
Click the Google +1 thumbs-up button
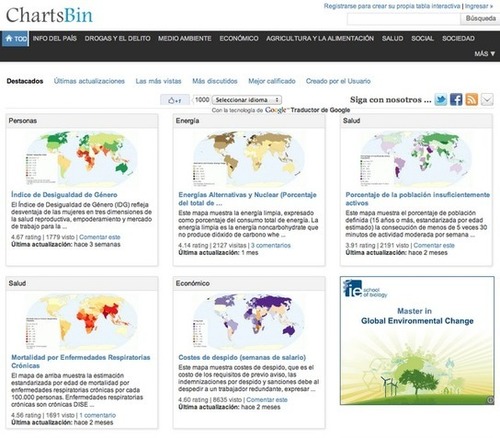pos(175,100)
